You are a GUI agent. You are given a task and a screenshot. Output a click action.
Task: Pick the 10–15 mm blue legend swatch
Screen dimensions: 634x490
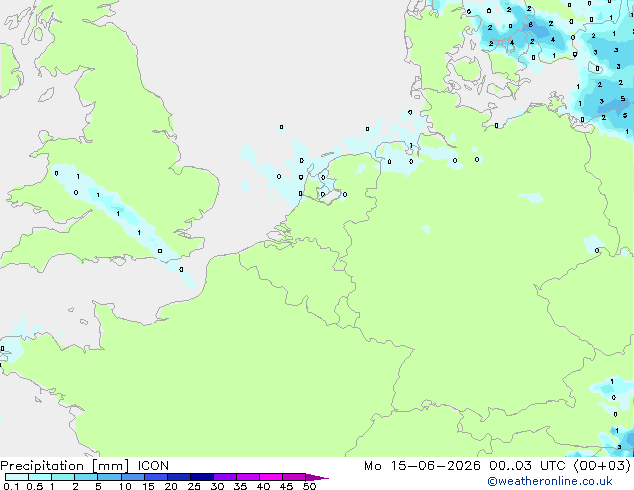coord(133,477)
